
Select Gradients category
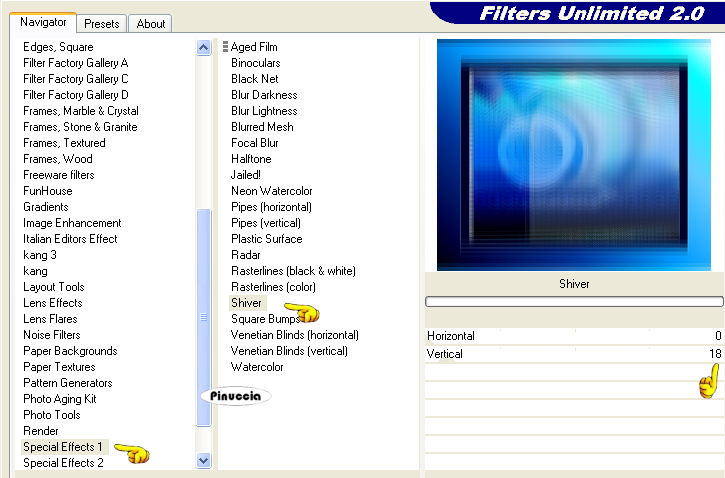pyautogui.click(x=46, y=207)
